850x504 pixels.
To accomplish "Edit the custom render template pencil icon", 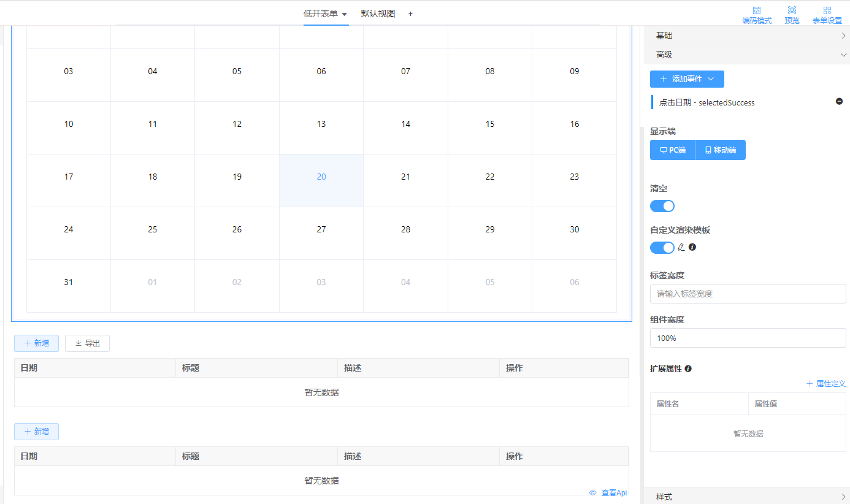I will [681, 247].
